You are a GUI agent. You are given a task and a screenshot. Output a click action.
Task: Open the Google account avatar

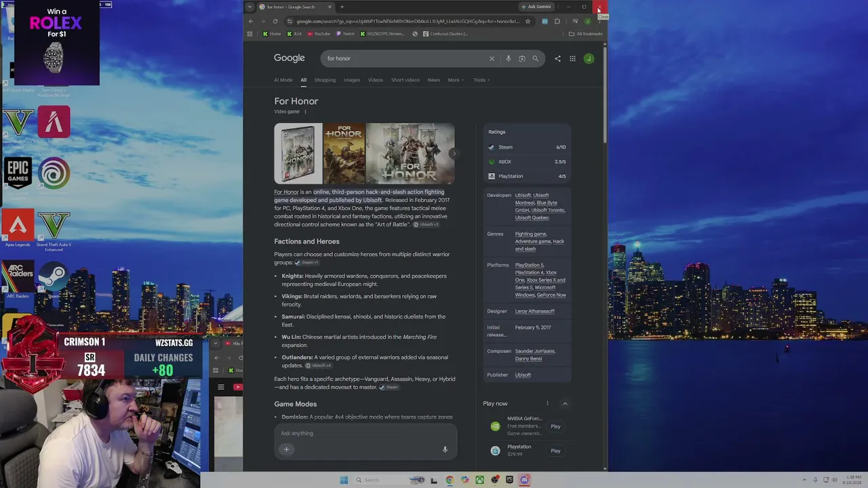(x=589, y=58)
